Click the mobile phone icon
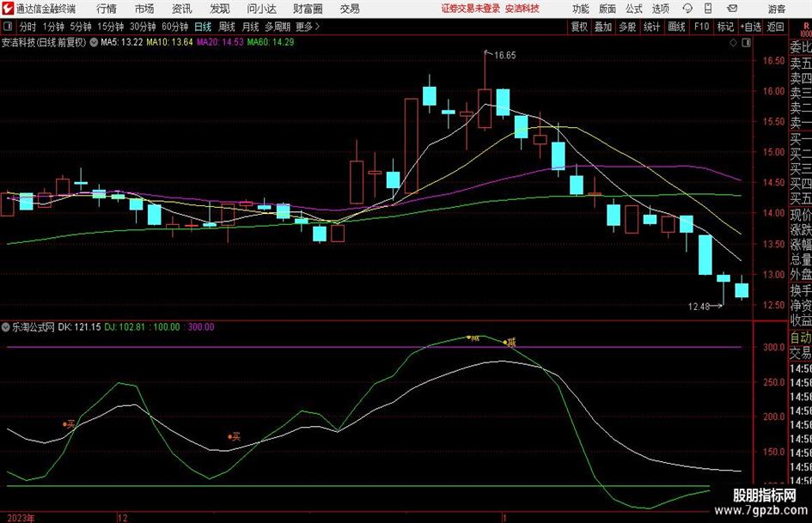 708,9
